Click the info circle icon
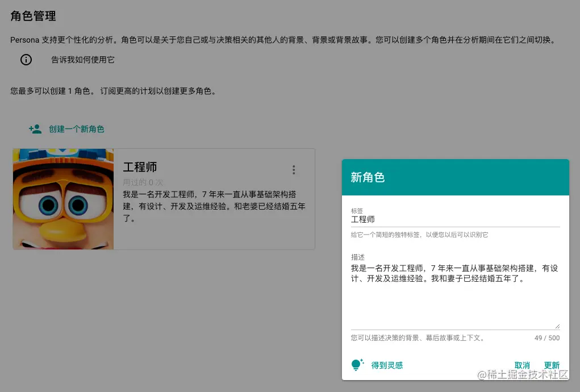580x392 pixels. point(25,60)
